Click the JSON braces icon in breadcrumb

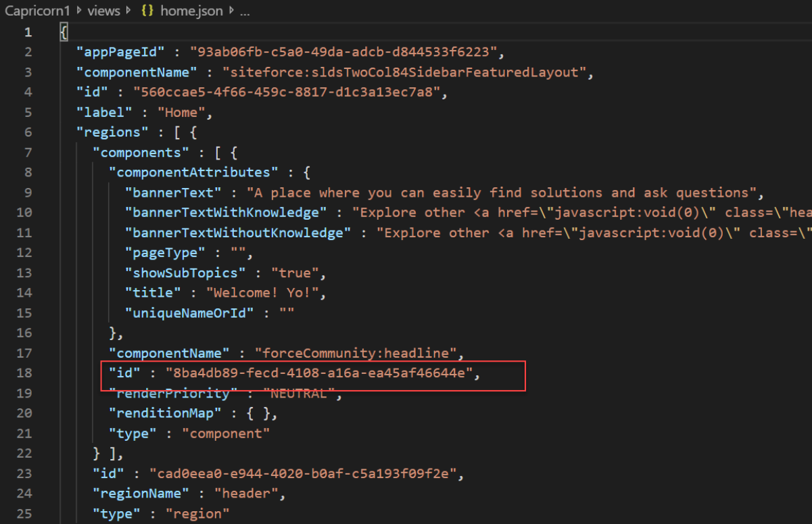point(147,11)
